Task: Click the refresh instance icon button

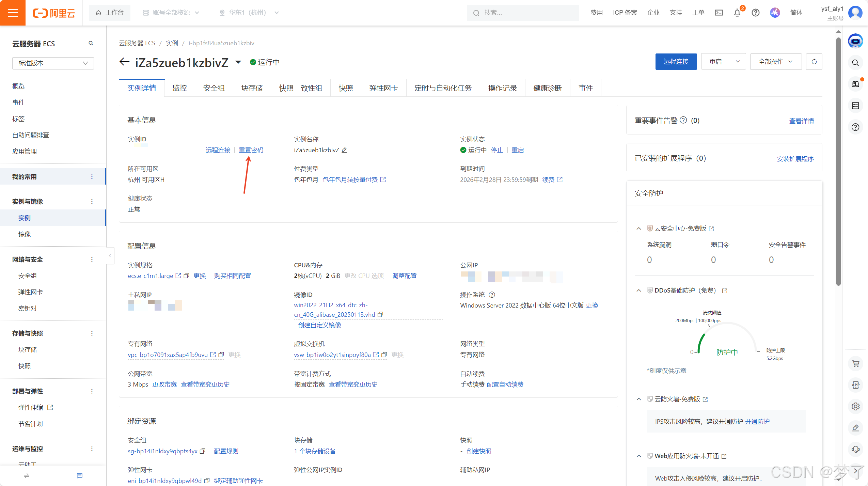Action: pyautogui.click(x=814, y=62)
